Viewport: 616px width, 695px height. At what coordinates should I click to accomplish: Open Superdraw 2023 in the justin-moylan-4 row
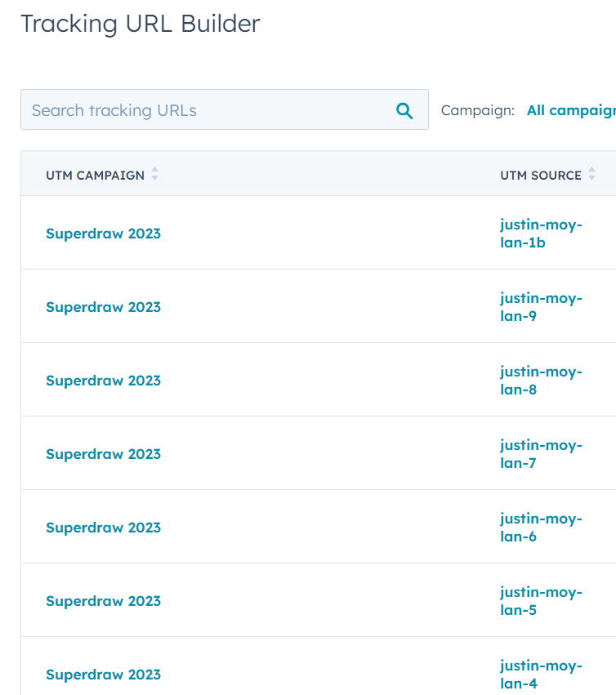(x=103, y=675)
